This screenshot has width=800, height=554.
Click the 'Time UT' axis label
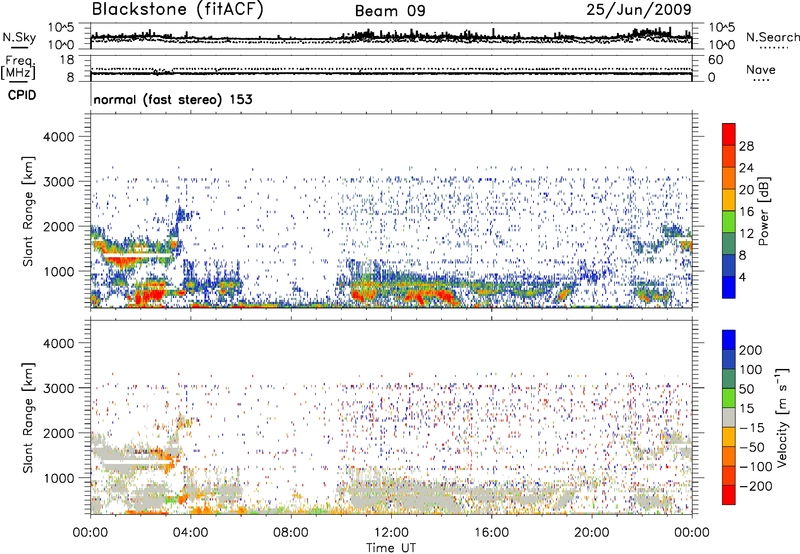point(391,548)
